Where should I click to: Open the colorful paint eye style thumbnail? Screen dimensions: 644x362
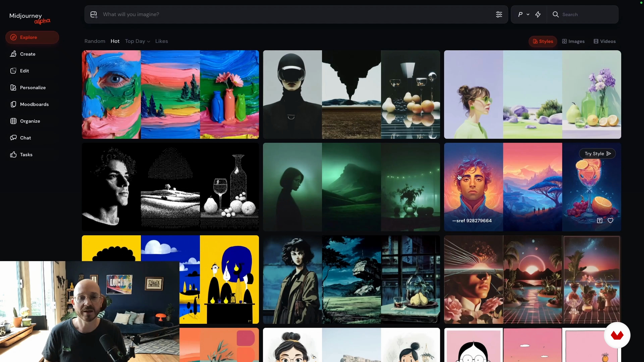coord(111,94)
